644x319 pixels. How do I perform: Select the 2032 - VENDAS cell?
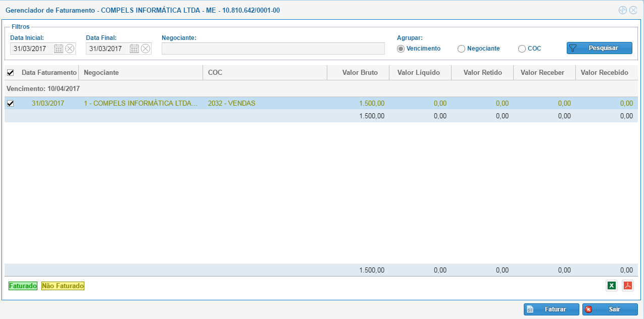265,103
